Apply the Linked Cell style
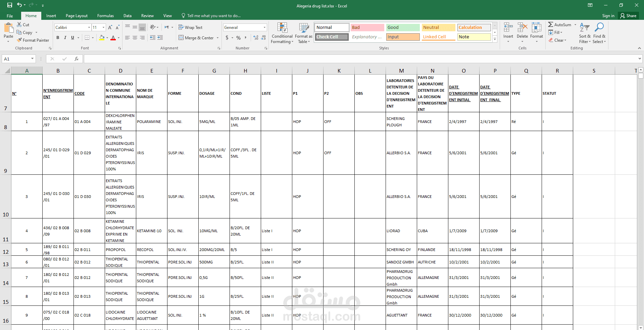This screenshot has width=644, height=330. click(438, 37)
